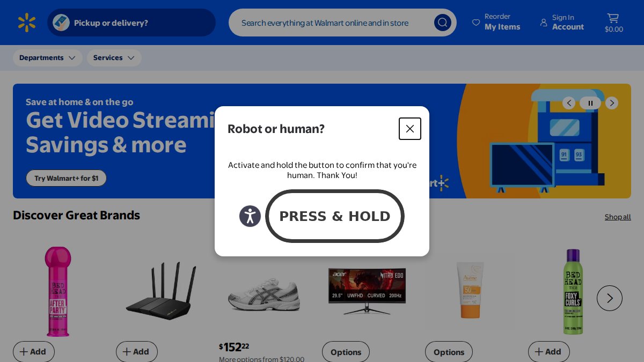Open the Shop all link
Image resolution: width=644 pixels, height=362 pixels.
(618, 217)
